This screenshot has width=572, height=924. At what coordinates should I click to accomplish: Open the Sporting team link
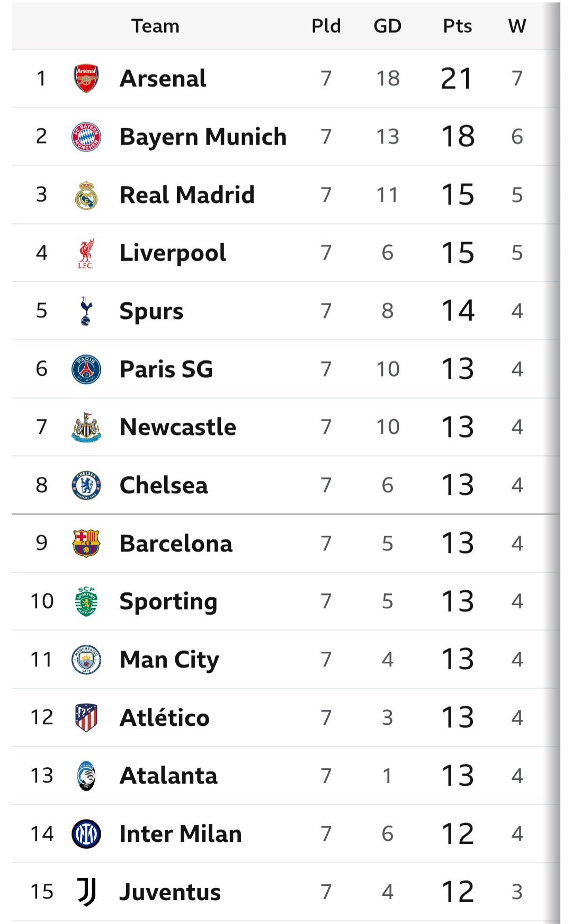coord(168,601)
